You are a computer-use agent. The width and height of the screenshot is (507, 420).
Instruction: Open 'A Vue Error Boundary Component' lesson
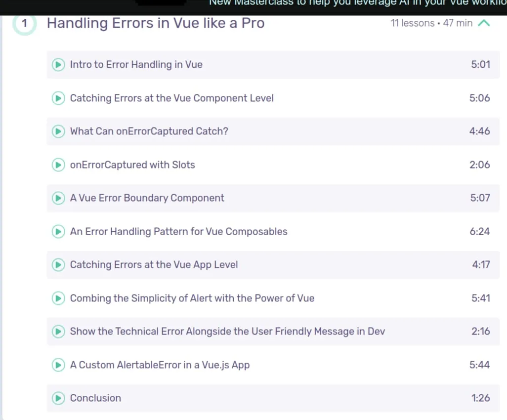[x=273, y=198]
